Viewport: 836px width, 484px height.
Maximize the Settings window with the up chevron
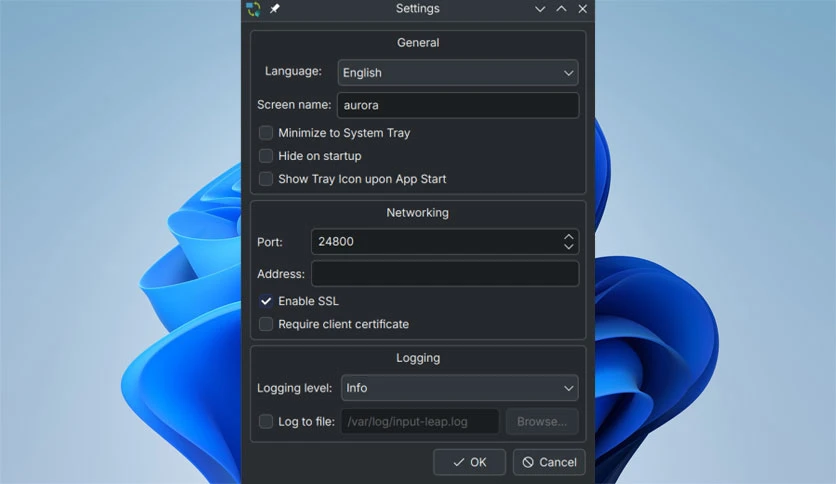pyautogui.click(x=561, y=9)
